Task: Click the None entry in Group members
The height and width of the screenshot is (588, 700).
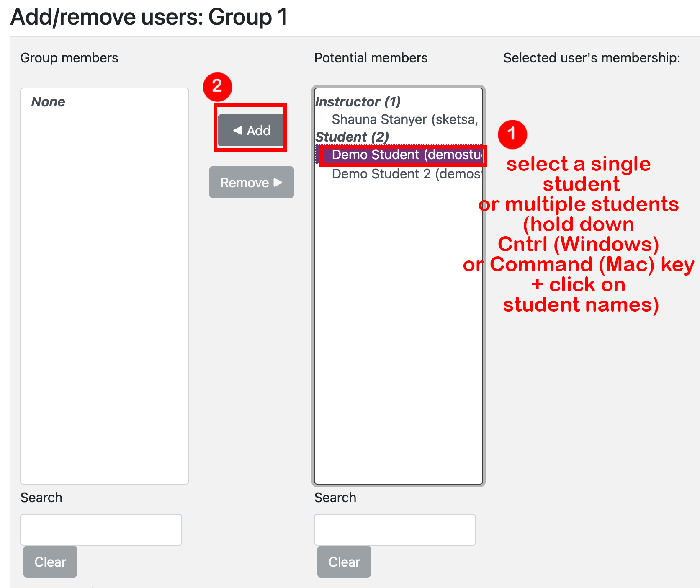Action: pos(48,102)
